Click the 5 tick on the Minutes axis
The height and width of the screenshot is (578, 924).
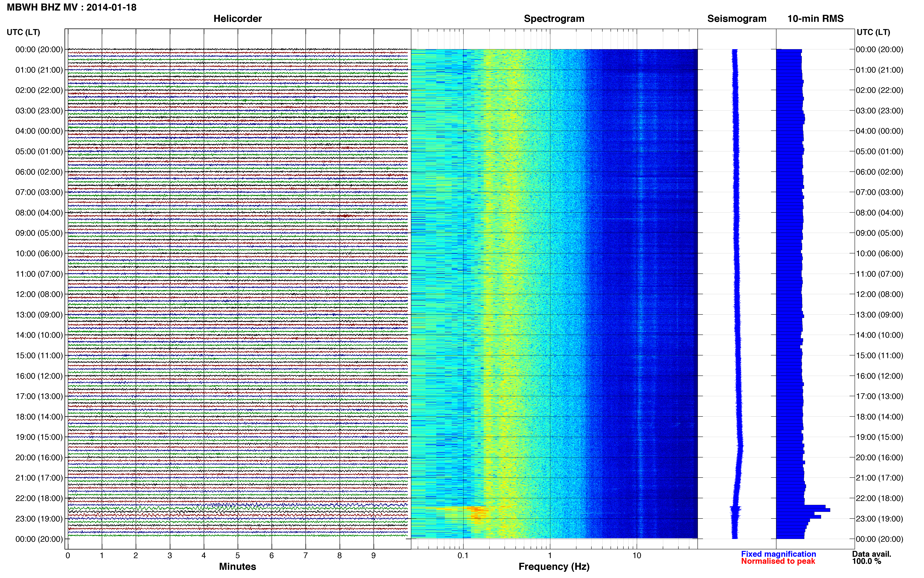click(238, 555)
